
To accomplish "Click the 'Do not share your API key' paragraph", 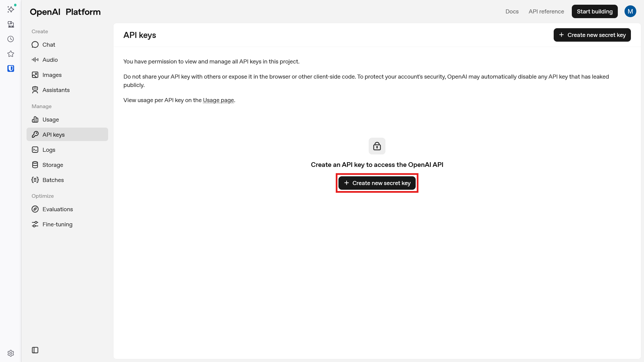I will [x=366, y=81].
